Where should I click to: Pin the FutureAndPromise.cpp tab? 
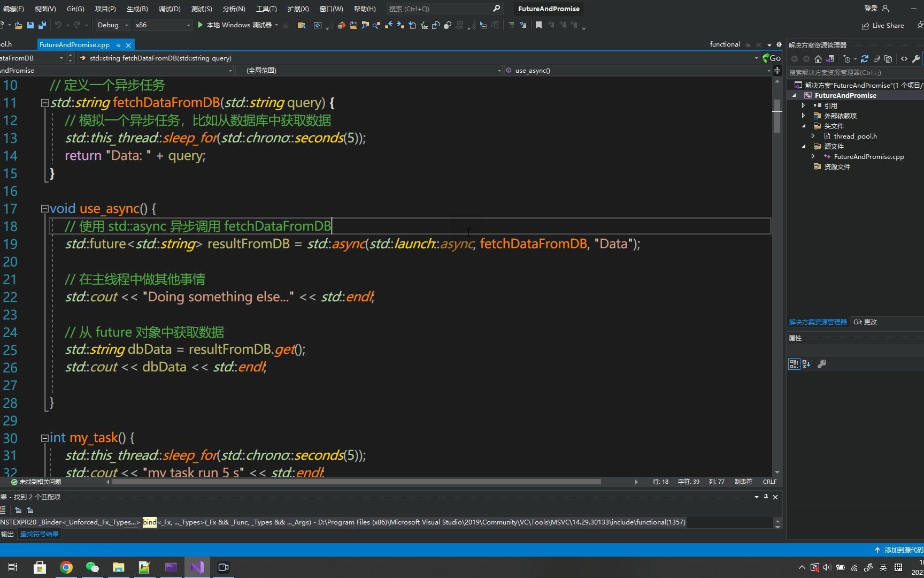pyautogui.click(x=118, y=45)
